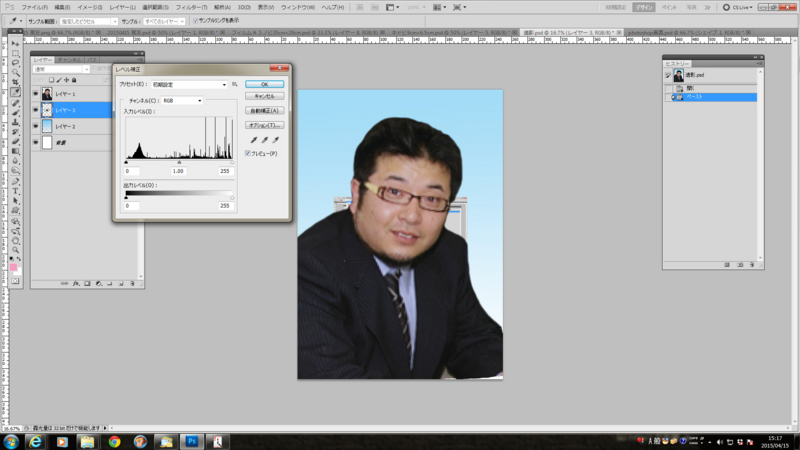Open the CS Live dropdown
The width and height of the screenshot is (800, 450).
pyautogui.click(x=738, y=7)
